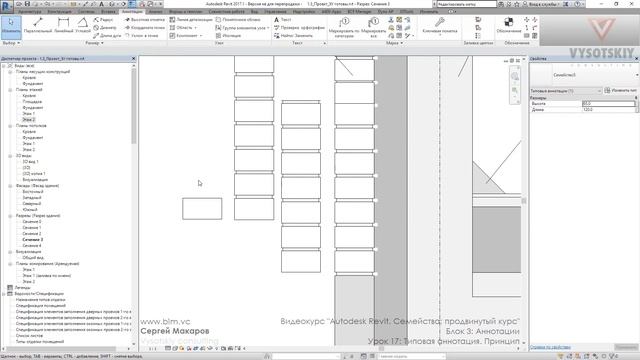640x360 pixels.
Task: Click the Обозначение symbol tool
Action: click(509, 24)
